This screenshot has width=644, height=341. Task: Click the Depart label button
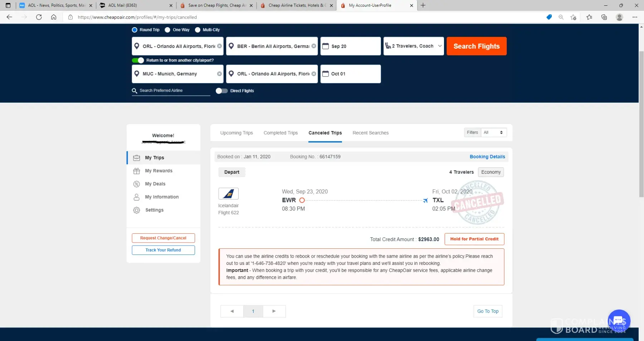[x=232, y=172]
